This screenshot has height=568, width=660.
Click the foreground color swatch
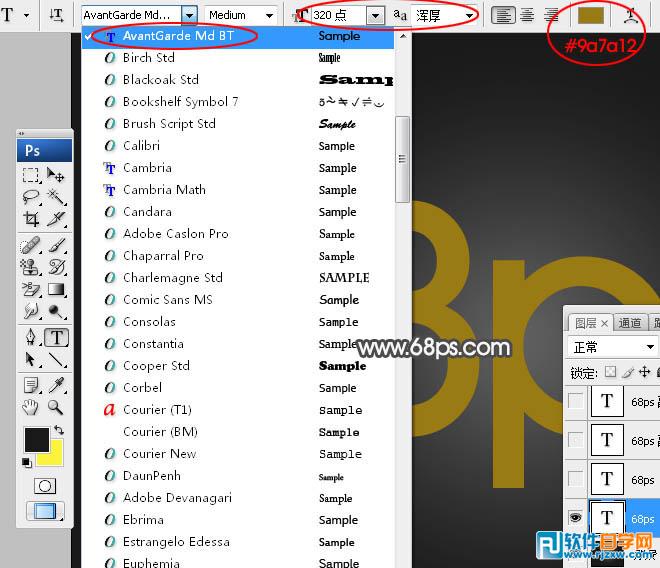pos(37,440)
